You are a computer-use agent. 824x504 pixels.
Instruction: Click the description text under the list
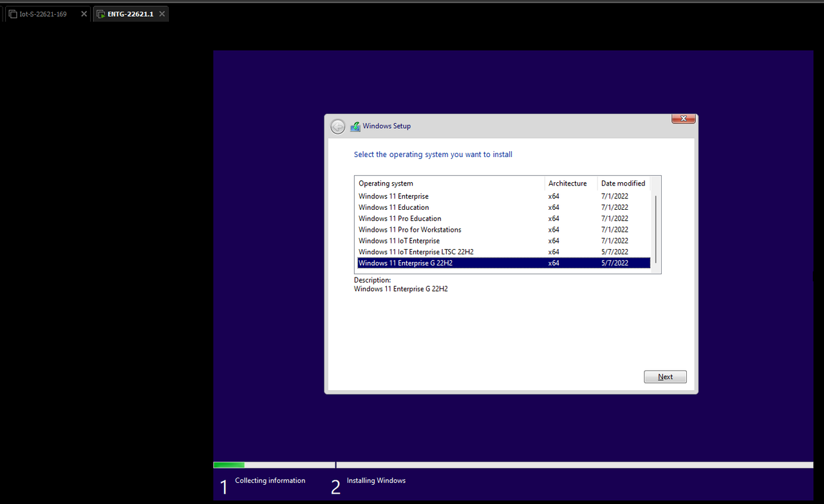[x=400, y=289]
